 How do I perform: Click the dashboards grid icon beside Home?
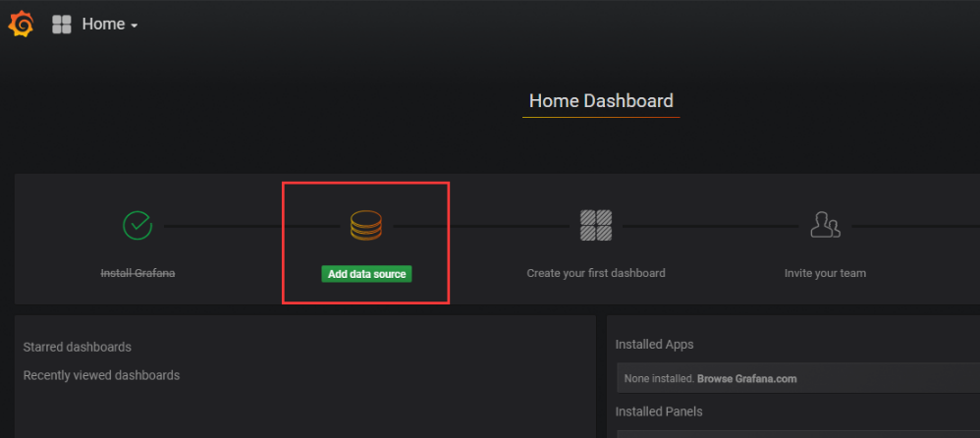[x=61, y=25]
